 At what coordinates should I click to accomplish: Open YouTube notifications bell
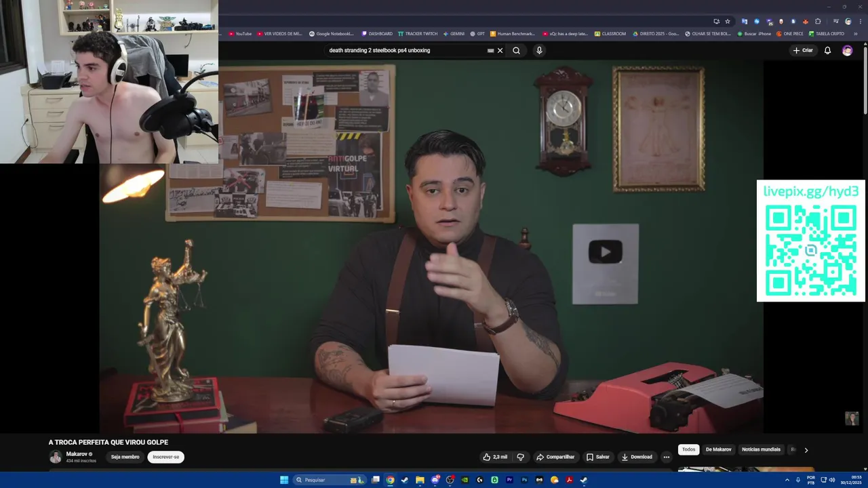point(827,50)
